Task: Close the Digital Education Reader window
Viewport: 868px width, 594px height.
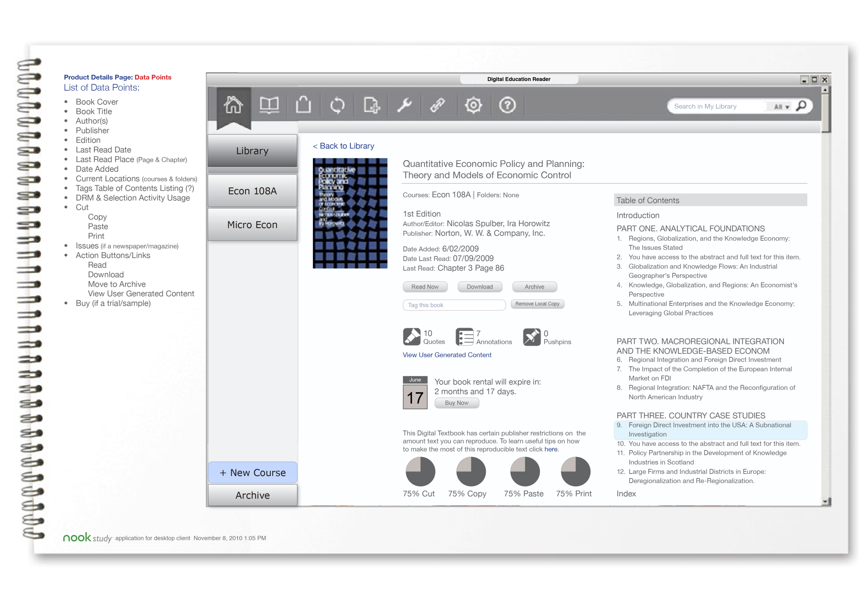Action: pos(825,80)
